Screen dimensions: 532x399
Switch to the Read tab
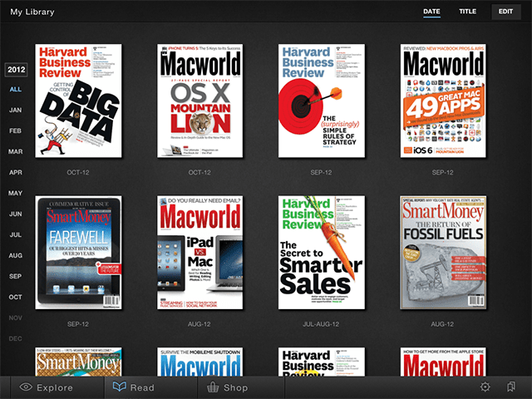pyautogui.click(x=134, y=387)
